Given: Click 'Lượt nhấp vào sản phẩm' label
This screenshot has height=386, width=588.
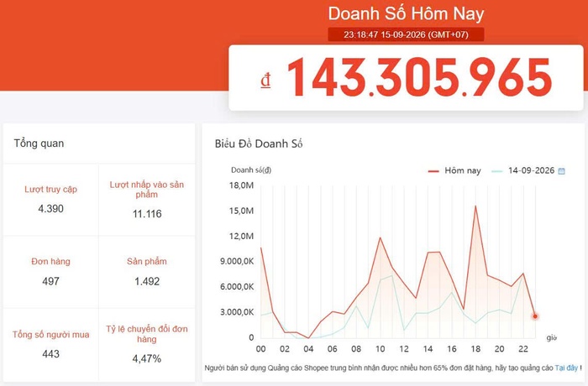Looking at the screenshot, I should coord(147,190).
